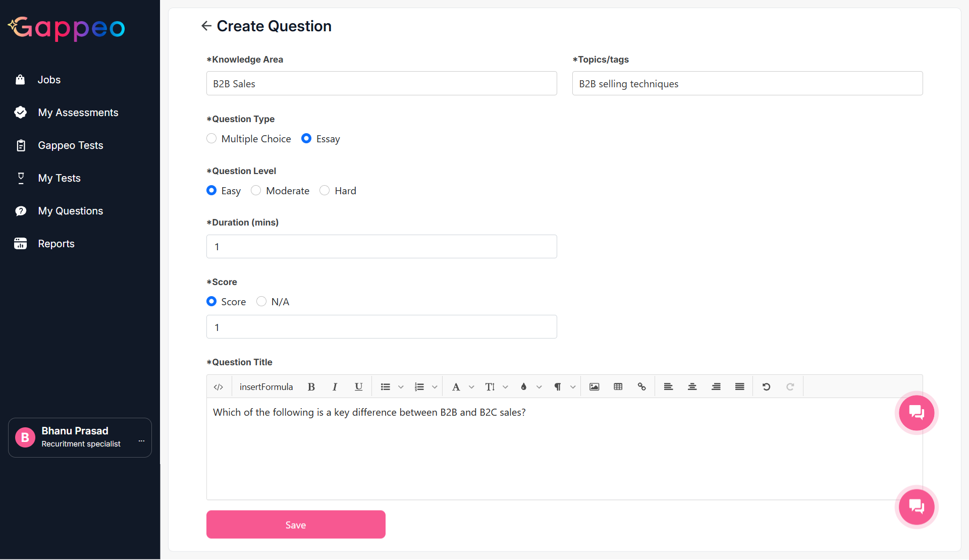Click the Duration (mins) input field

tap(382, 247)
